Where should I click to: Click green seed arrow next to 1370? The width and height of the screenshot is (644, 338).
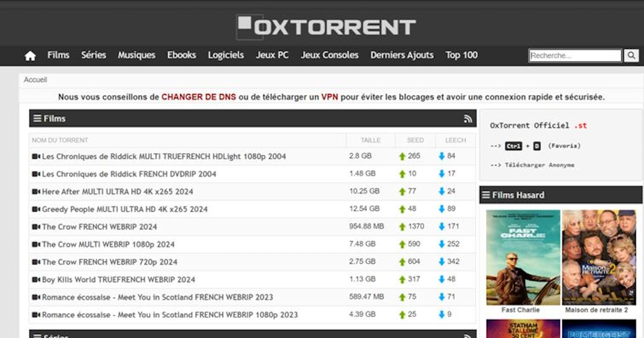[402, 227]
